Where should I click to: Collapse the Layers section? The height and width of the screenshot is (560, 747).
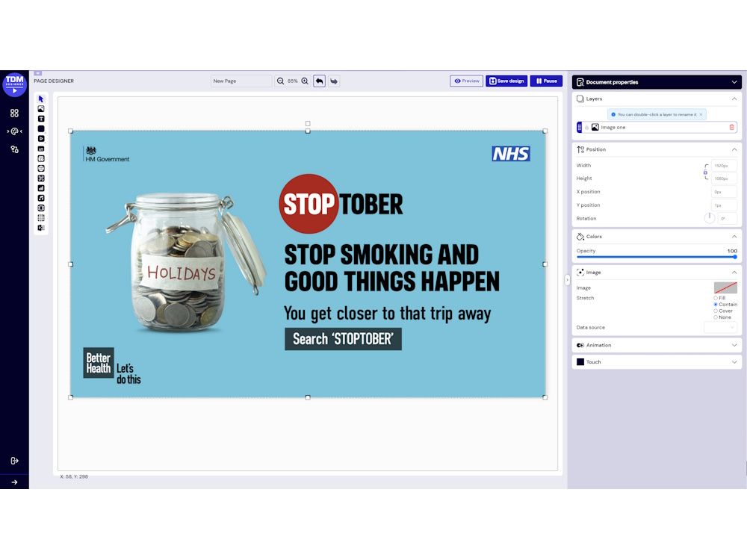point(734,98)
